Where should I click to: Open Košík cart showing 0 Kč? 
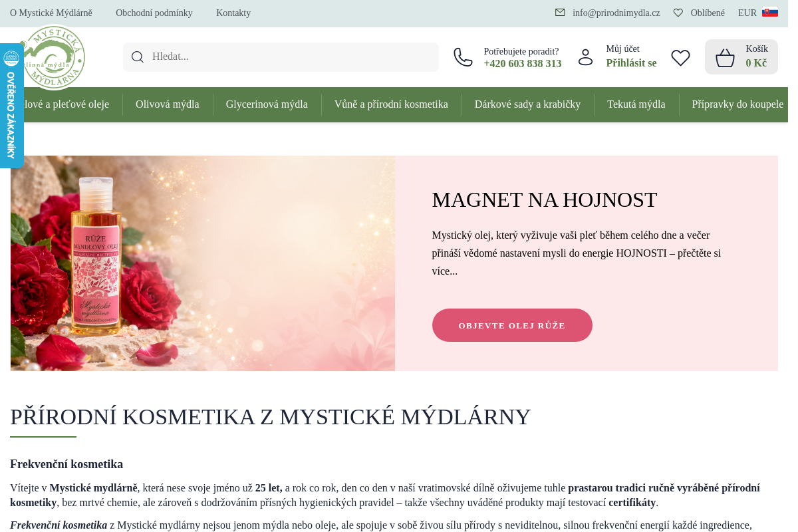point(741,57)
